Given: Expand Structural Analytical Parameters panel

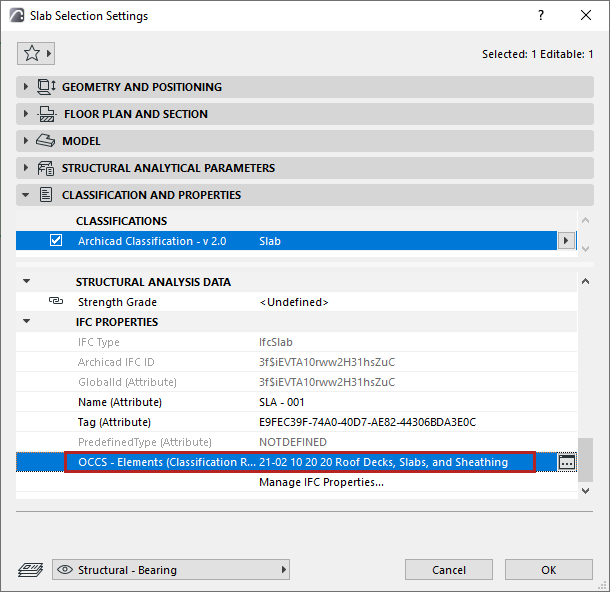Looking at the screenshot, I should click(x=26, y=168).
